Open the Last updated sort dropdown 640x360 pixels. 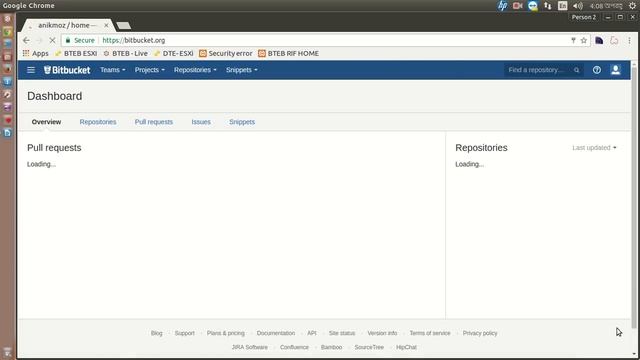point(594,148)
